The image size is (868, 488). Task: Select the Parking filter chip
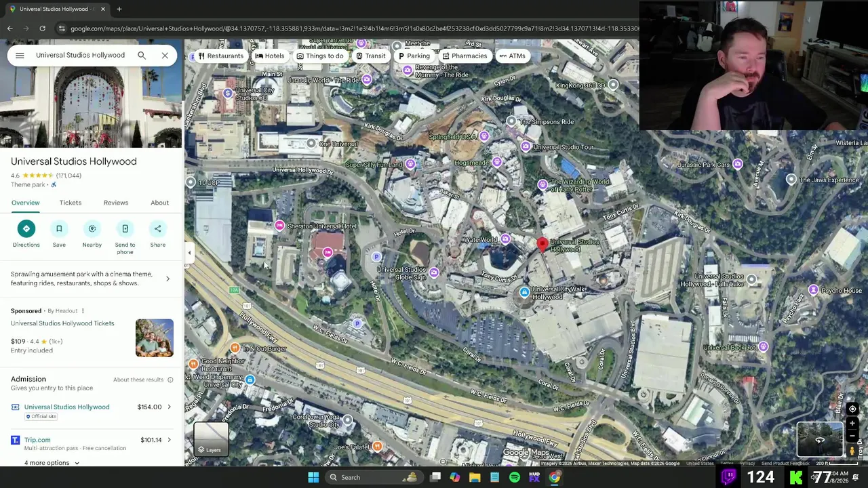click(414, 56)
